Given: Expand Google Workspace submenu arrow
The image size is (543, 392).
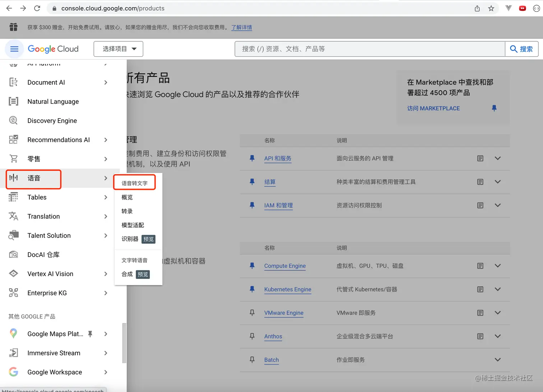Looking at the screenshot, I should click(x=106, y=372).
